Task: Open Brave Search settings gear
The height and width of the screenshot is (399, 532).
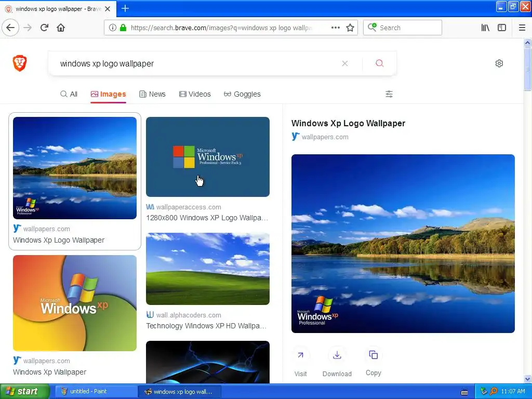Action: tap(499, 63)
